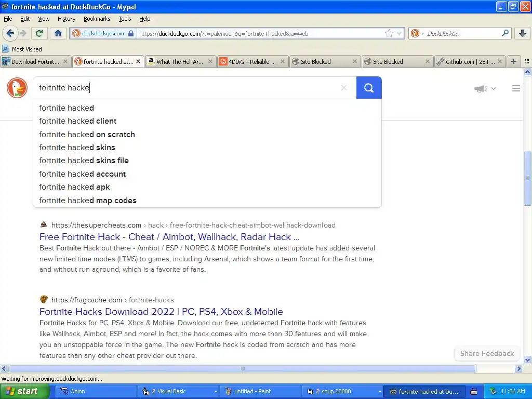This screenshot has height=399, width=532.
Task: Click the fragcache.com result URL
Action: [x=112, y=300]
